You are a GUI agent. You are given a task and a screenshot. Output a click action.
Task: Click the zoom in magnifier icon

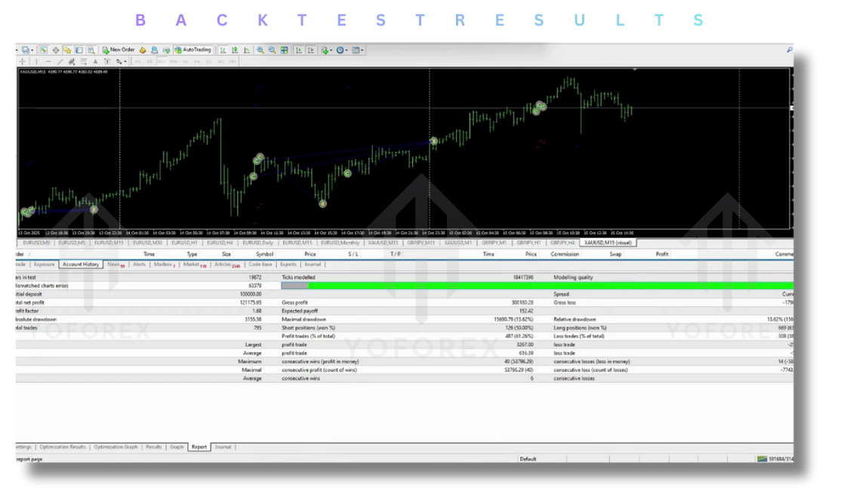click(260, 50)
